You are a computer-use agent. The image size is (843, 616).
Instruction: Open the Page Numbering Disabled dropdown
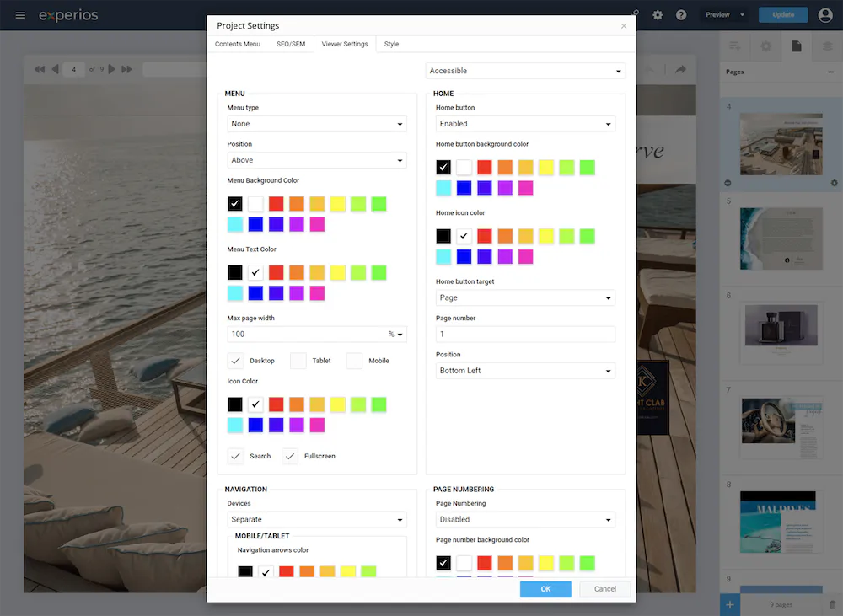(x=525, y=520)
